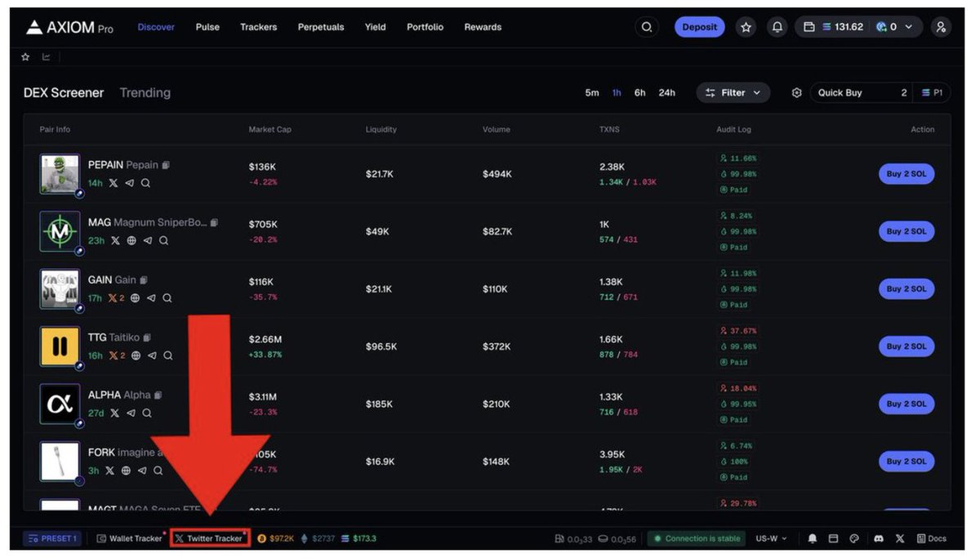Open PEPAIN Telegram link

[x=129, y=183]
